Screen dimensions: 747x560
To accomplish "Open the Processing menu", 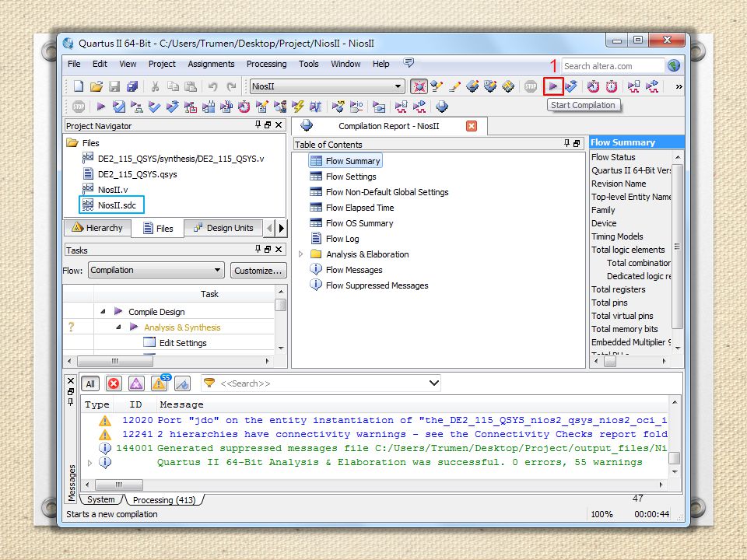I will pyautogui.click(x=266, y=64).
